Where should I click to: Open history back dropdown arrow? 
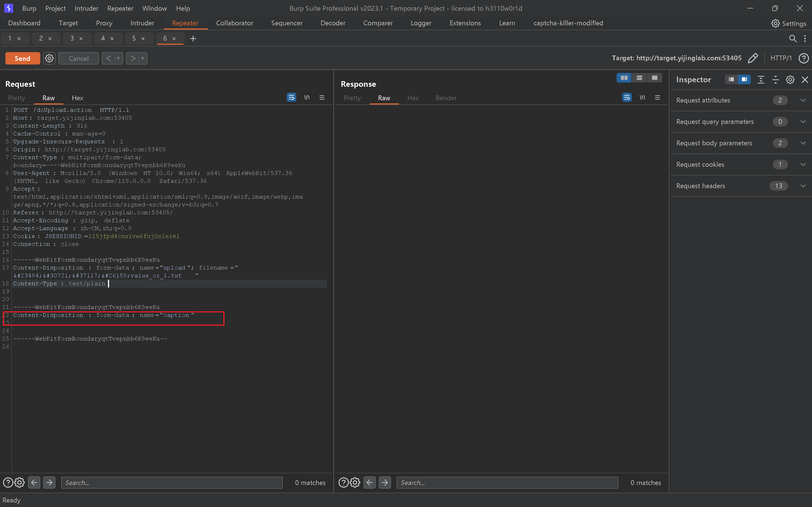point(118,58)
